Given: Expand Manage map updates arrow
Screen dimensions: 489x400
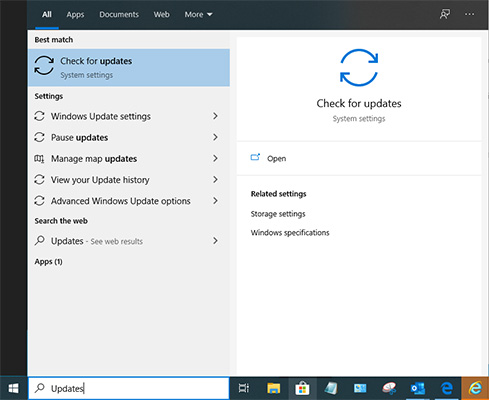Looking at the screenshot, I should (215, 158).
